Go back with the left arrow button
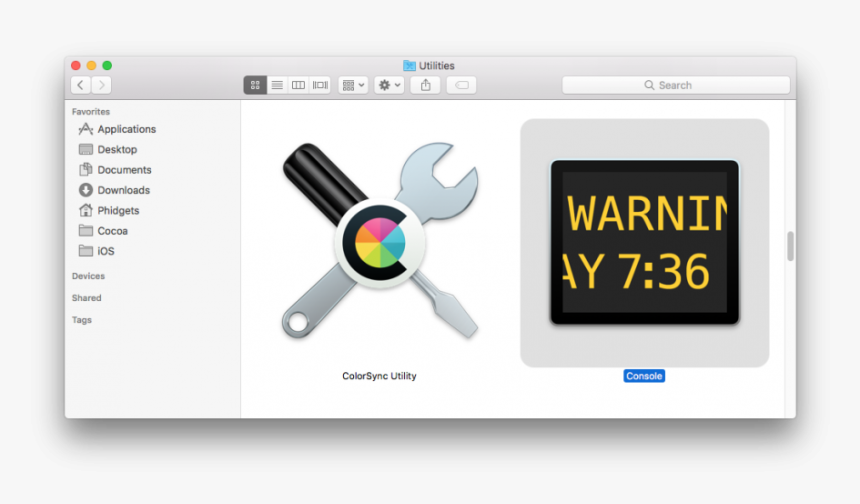Viewport: 860px width, 504px height. click(81, 85)
